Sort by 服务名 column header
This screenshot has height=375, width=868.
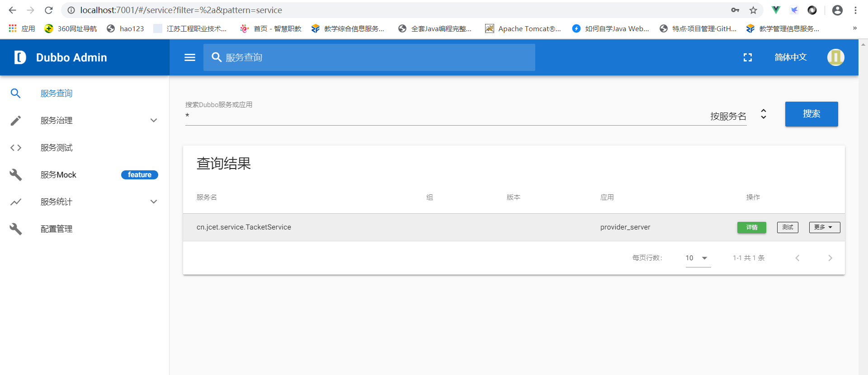(x=207, y=197)
